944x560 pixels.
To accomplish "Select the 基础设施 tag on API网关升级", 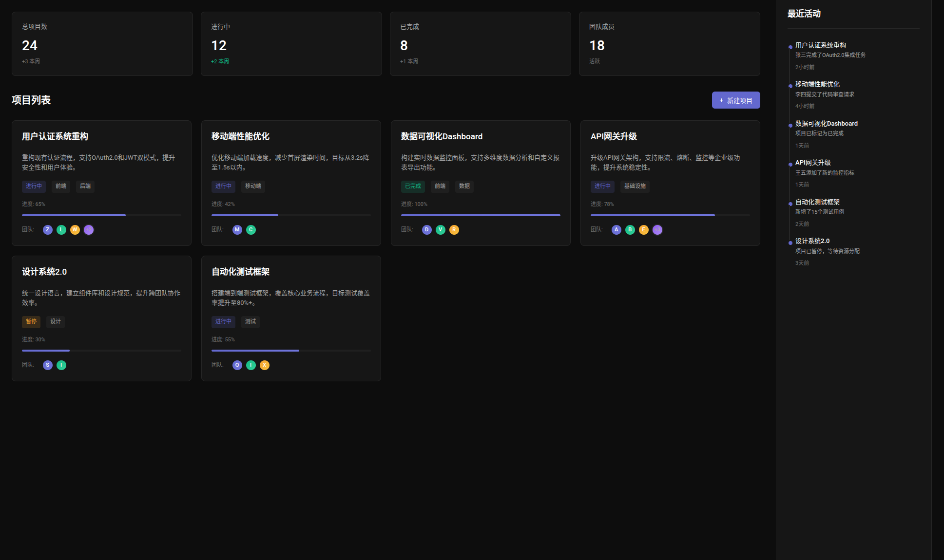I will 635,186.
